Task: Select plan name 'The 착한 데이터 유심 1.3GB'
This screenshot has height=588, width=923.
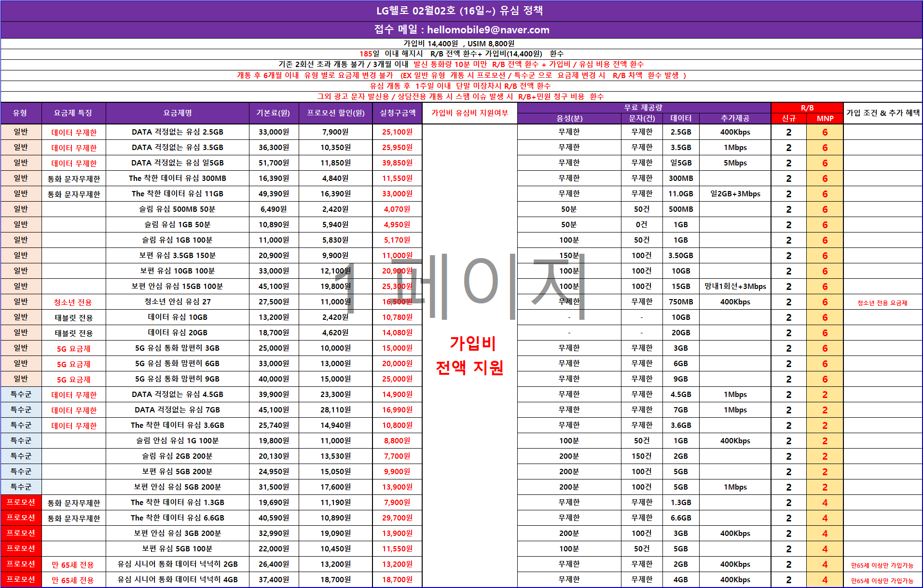Action: (x=178, y=502)
